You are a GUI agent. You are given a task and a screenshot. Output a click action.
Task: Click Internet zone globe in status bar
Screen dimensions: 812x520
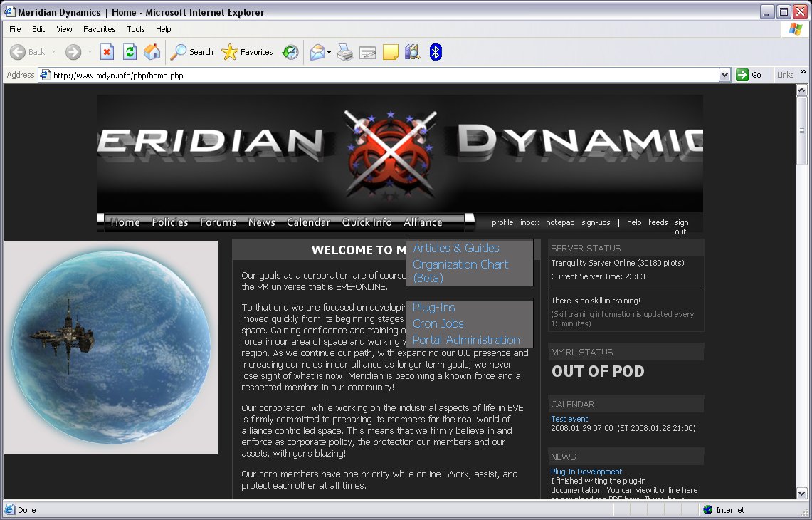[x=707, y=510]
